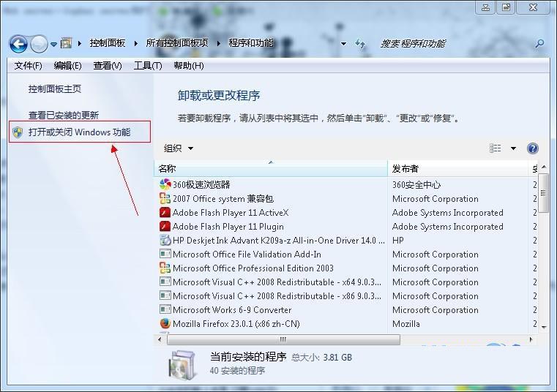The image size is (557, 392).
Task: Open the 编辑(E) menu
Action: click(x=67, y=66)
